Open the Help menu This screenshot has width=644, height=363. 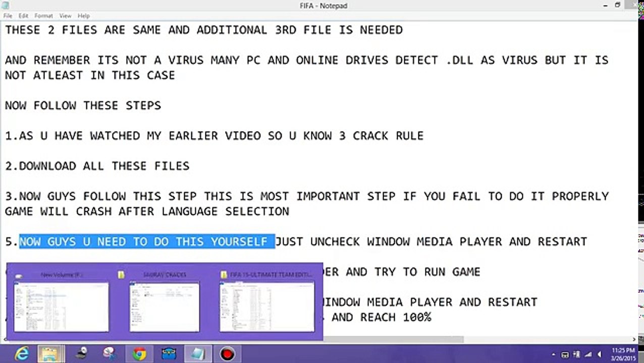coord(84,16)
